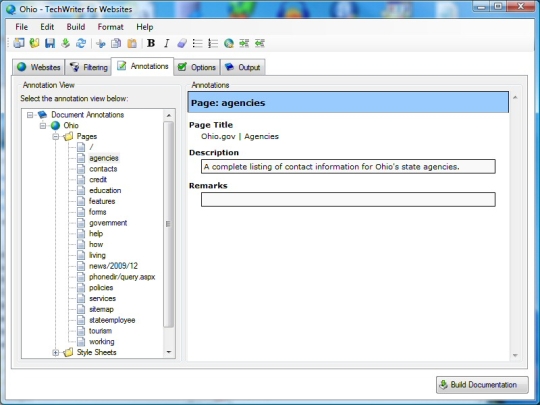Select the services page in tree
540x405 pixels.
102,298
